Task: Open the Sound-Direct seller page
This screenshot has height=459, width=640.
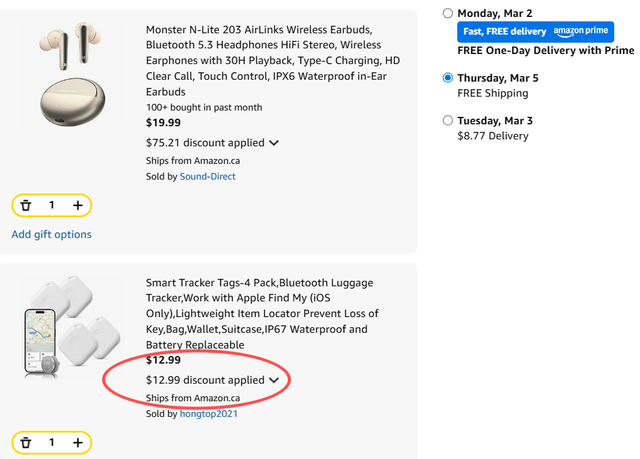Action: click(210, 176)
